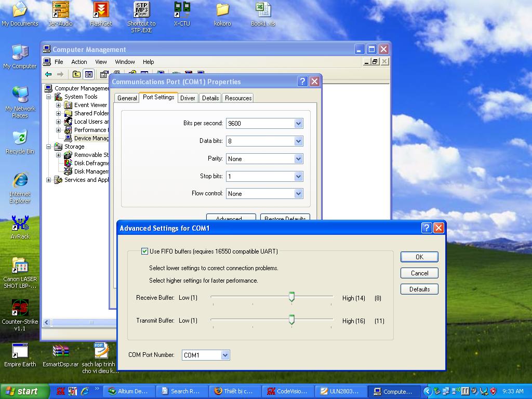Click the Recycle Bin icon
The width and height of the screenshot is (532, 399).
[x=20, y=139]
